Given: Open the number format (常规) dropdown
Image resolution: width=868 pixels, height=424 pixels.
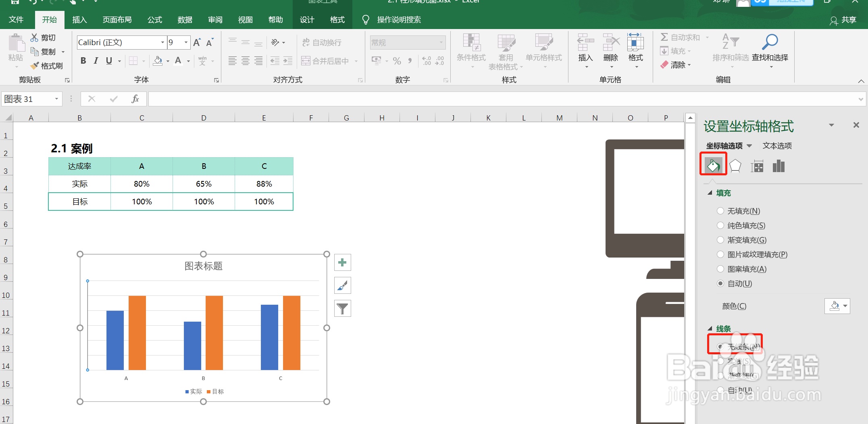Looking at the screenshot, I should [x=441, y=42].
